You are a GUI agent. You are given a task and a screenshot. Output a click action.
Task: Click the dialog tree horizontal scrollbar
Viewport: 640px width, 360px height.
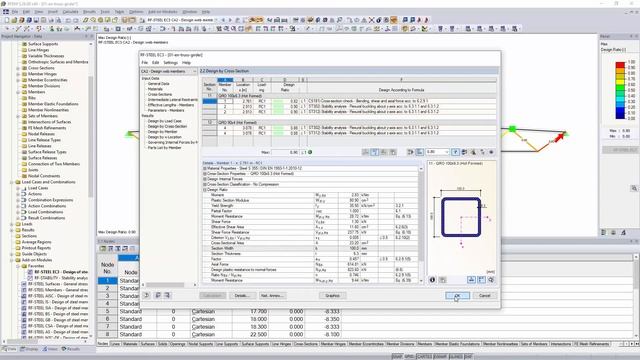point(169,284)
